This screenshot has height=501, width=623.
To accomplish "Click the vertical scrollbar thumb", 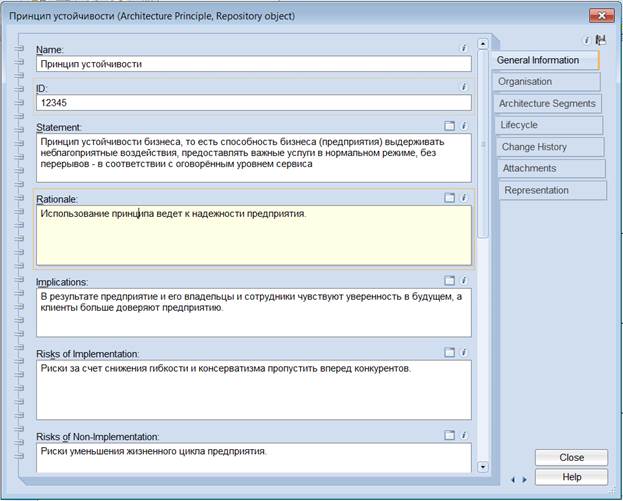I will click(483, 144).
